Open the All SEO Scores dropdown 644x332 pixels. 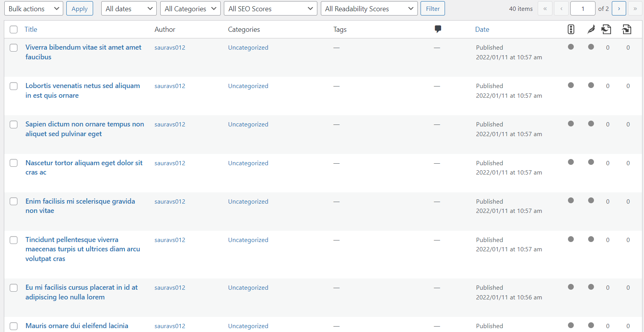click(x=270, y=9)
